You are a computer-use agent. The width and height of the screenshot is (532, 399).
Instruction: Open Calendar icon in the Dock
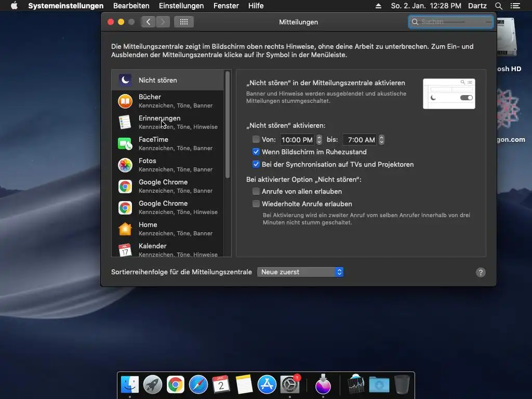tap(221, 384)
